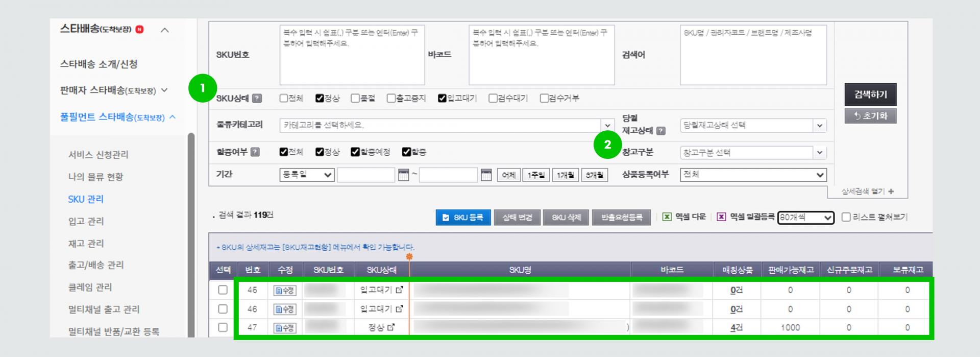Click the blue SKU 등록 button
The width and height of the screenshot is (980, 357).
463,218
